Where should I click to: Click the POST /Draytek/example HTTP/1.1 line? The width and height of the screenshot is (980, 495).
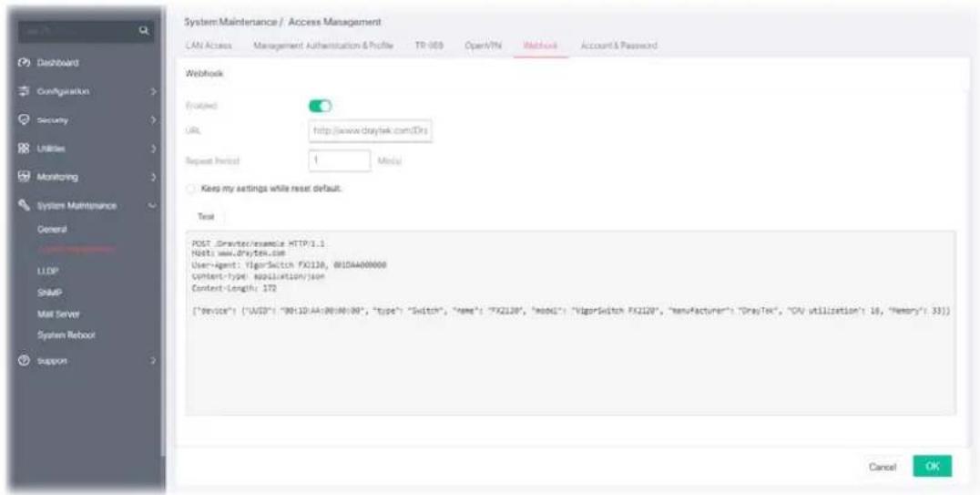click(258, 242)
